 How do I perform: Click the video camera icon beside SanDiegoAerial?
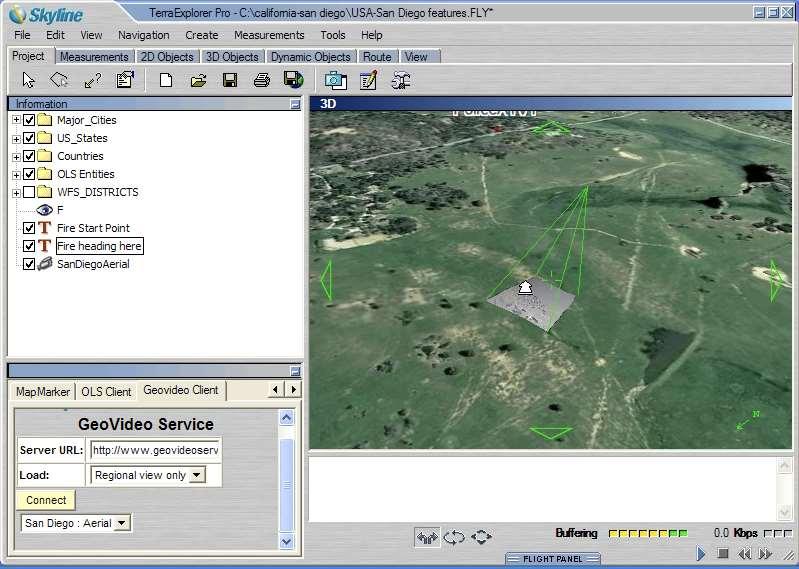(45, 264)
